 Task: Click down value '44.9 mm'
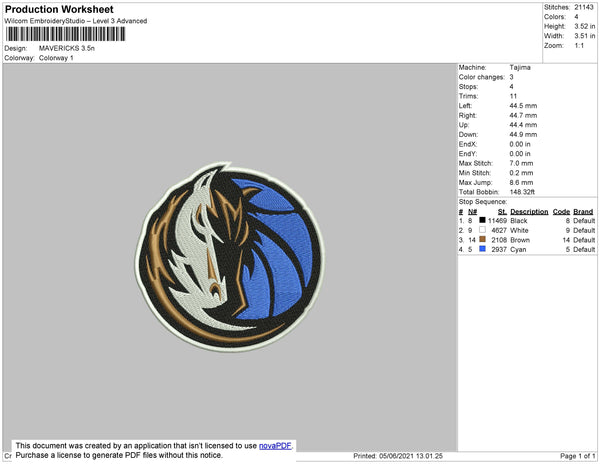tap(523, 135)
